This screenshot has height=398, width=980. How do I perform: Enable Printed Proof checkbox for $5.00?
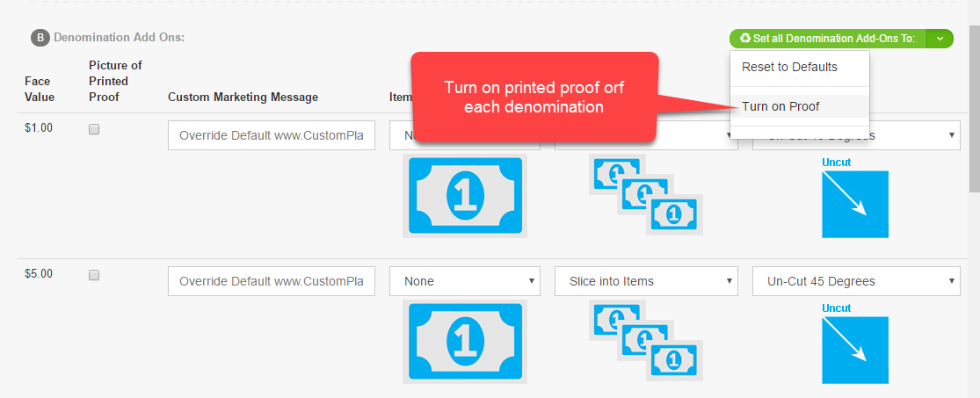[x=94, y=275]
